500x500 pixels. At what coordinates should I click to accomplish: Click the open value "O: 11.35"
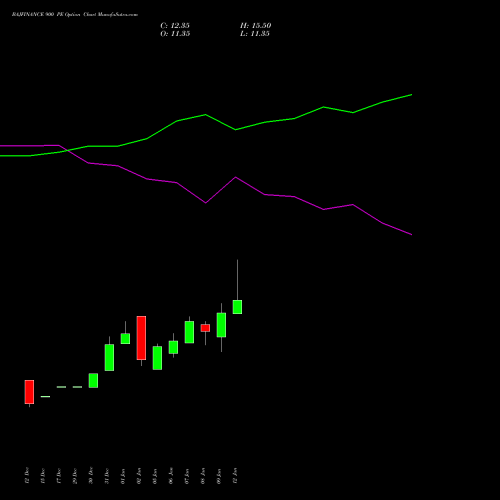click(x=175, y=34)
